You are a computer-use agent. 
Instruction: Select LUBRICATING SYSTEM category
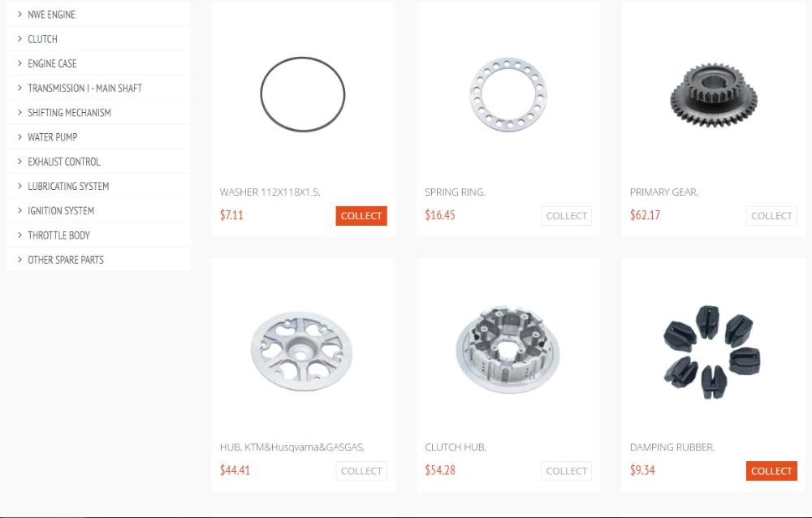(68, 186)
